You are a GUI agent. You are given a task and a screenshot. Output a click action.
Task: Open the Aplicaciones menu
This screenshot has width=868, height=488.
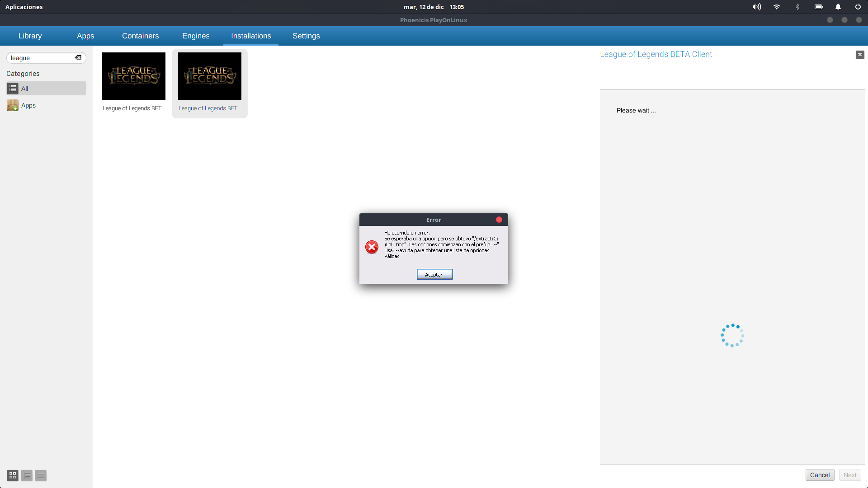point(24,7)
